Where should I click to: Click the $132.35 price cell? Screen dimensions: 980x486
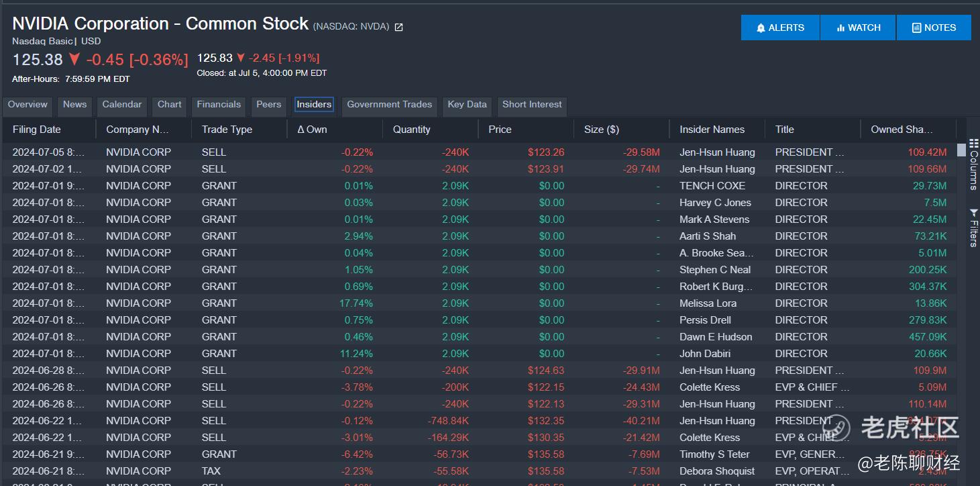pyautogui.click(x=546, y=421)
